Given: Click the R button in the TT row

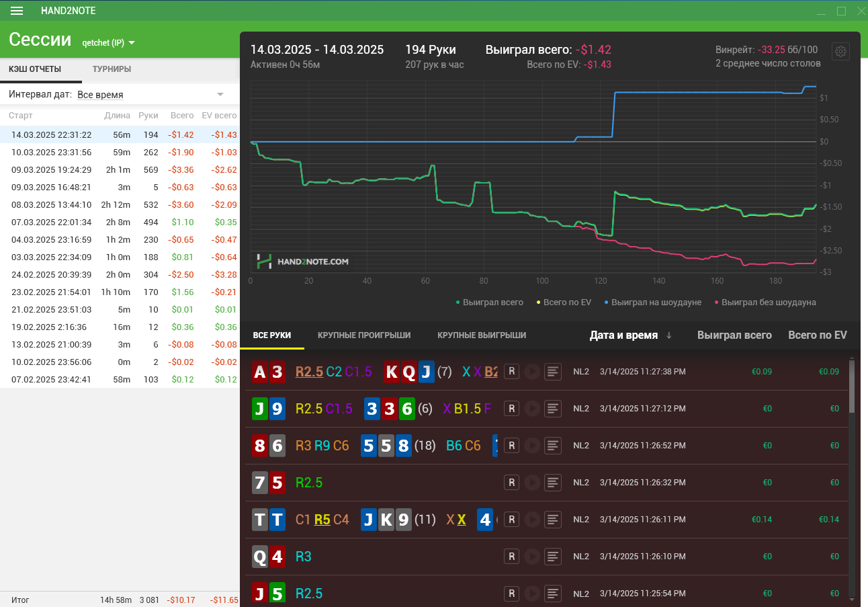Looking at the screenshot, I should click(511, 520).
